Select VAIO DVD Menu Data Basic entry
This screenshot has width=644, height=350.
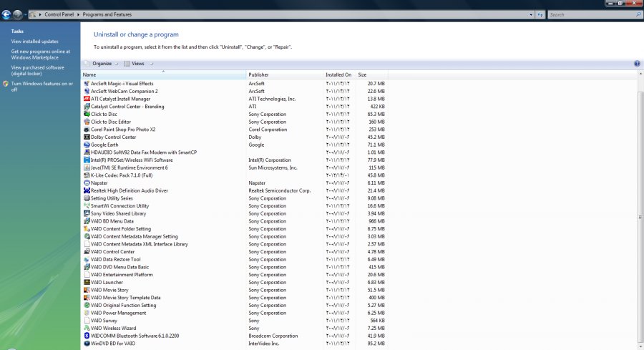(x=234, y=267)
